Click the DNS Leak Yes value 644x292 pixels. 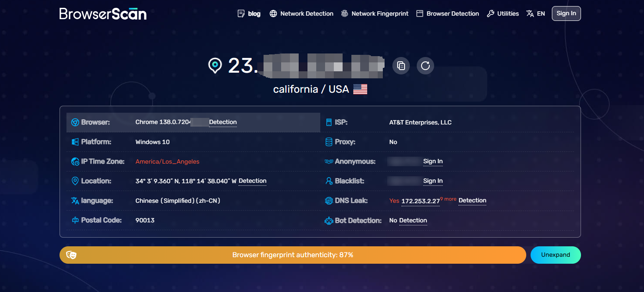tap(394, 201)
